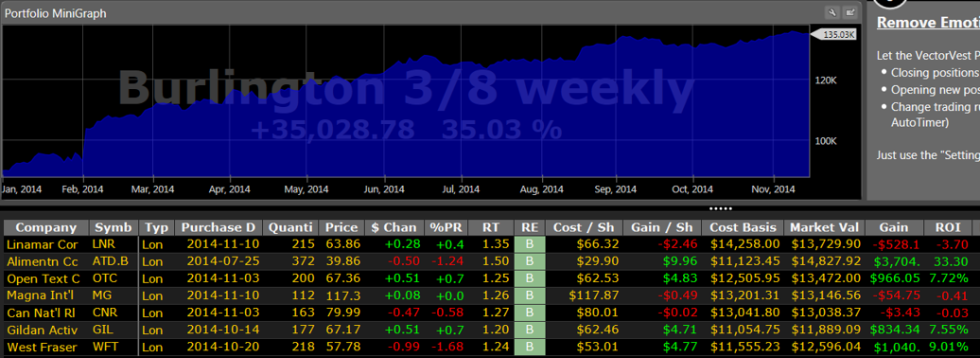Click the B rating cell in Linamar row
The width and height of the screenshot is (980, 358).
(530, 244)
